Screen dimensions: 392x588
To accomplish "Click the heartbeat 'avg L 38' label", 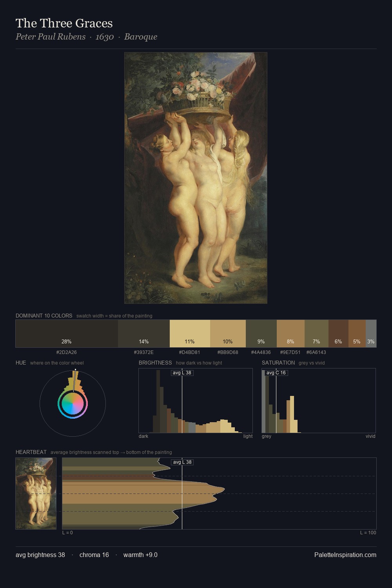I will click(182, 462).
